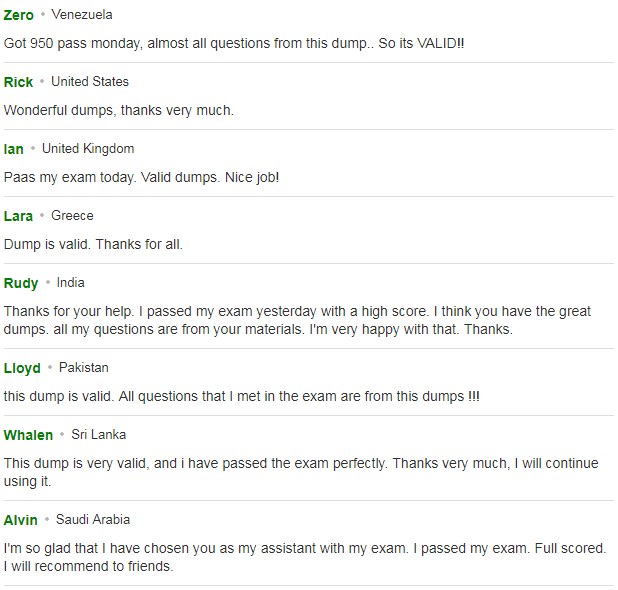Click reviewer name Whalen

pyautogui.click(x=28, y=435)
